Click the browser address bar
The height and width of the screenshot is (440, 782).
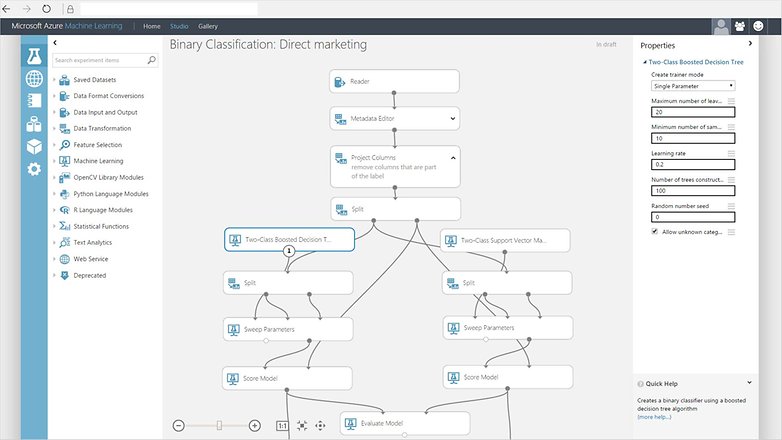tap(168, 8)
